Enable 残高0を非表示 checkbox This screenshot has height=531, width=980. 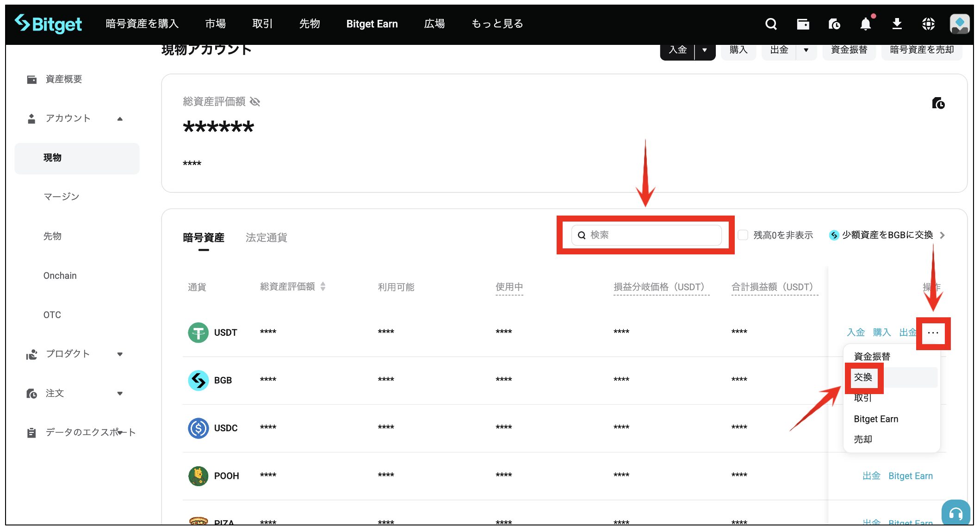click(743, 235)
